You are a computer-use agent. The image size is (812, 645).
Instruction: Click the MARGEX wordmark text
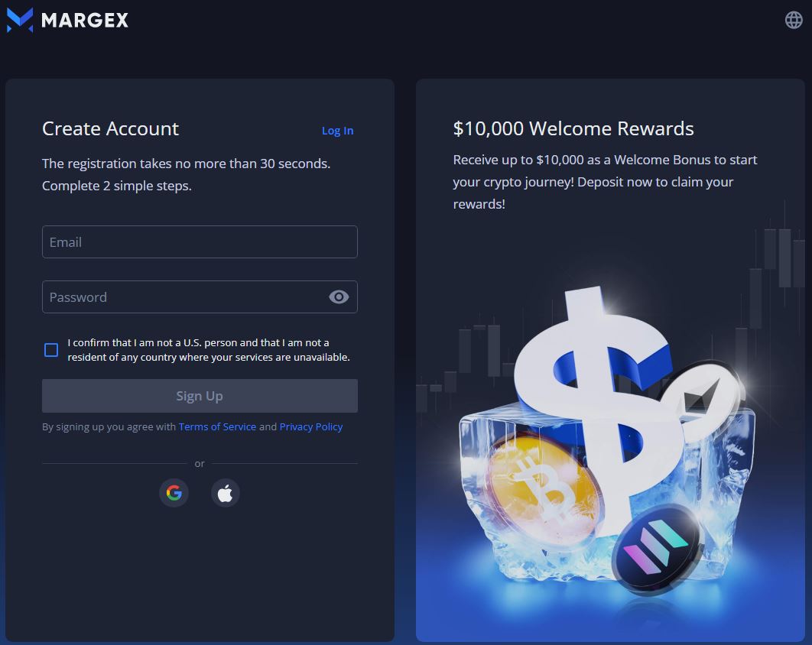coord(85,20)
